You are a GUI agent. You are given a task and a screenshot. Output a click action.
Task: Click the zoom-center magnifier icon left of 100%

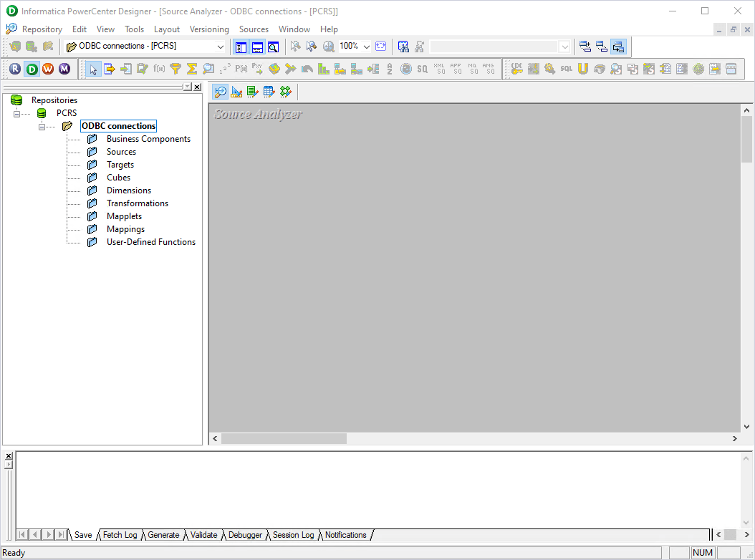point(328,47)
